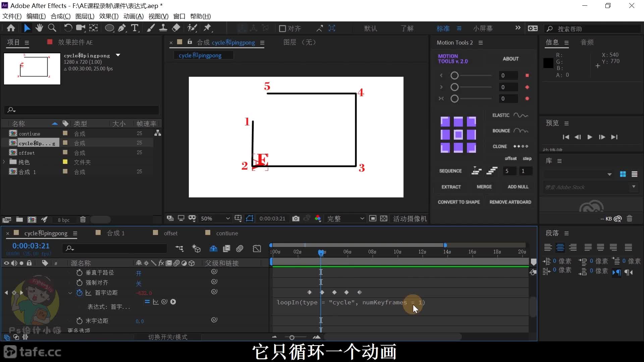Image resolution: width=644 pixels, height=362 pixels.
Task: Select the Type text tool
Action: point(135,28)
